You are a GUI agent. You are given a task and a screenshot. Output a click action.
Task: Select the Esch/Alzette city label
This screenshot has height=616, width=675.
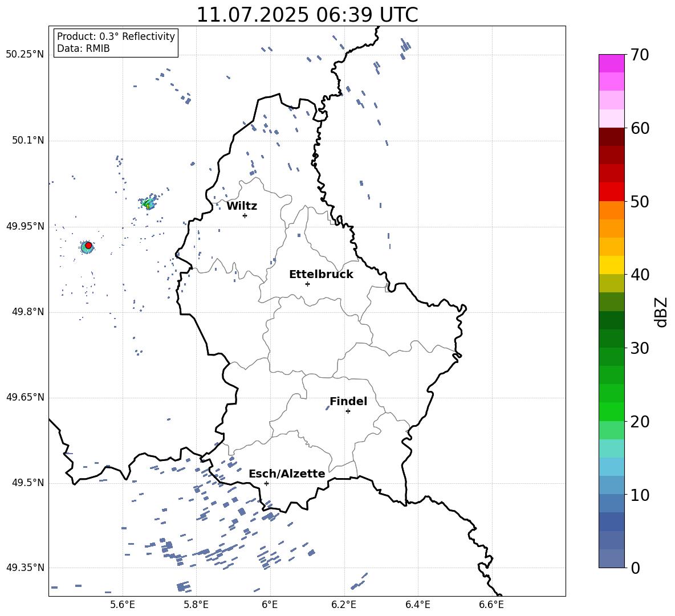(287, 474)
